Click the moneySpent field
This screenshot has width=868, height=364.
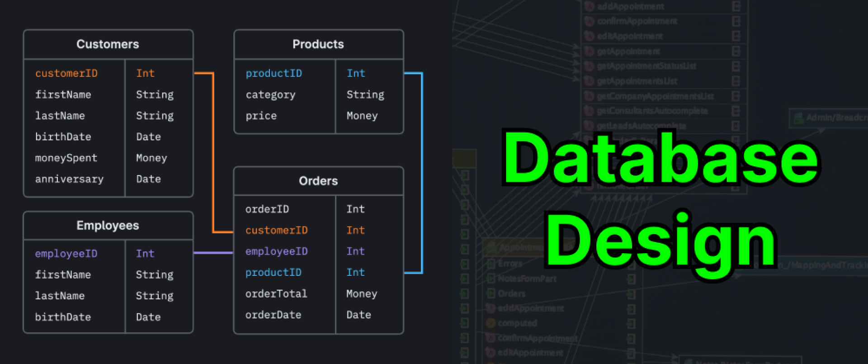click(66, 158)
